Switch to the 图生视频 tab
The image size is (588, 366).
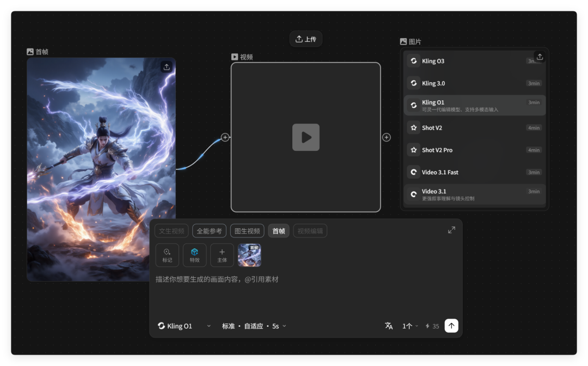[247, 231]
